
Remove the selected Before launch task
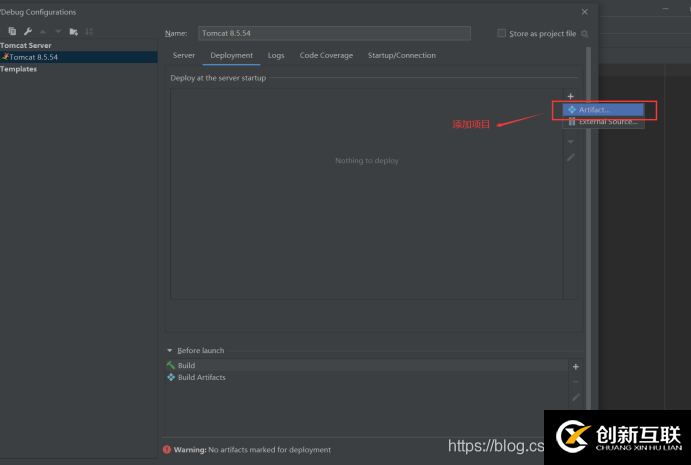click(x=576, y=382)
